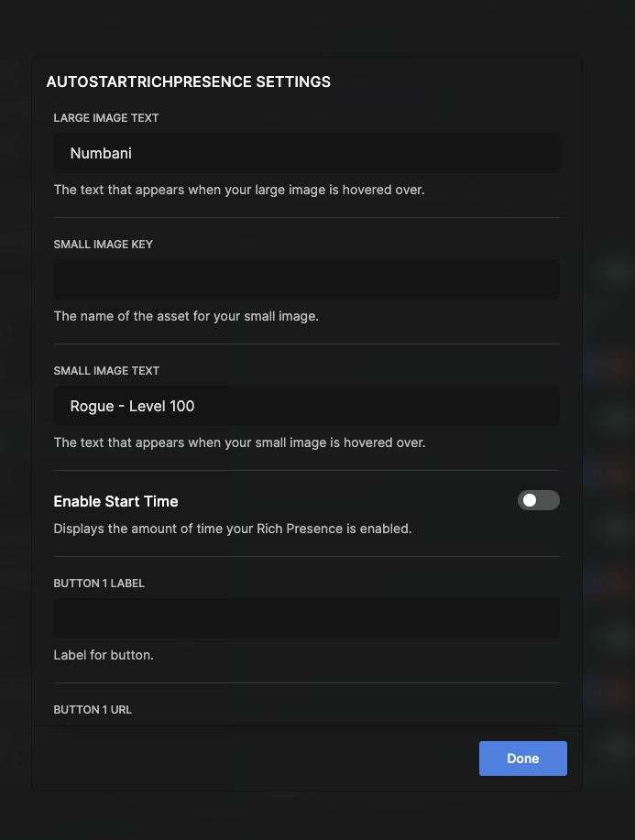
Task: Click the Done button
Action: (522, 758)
